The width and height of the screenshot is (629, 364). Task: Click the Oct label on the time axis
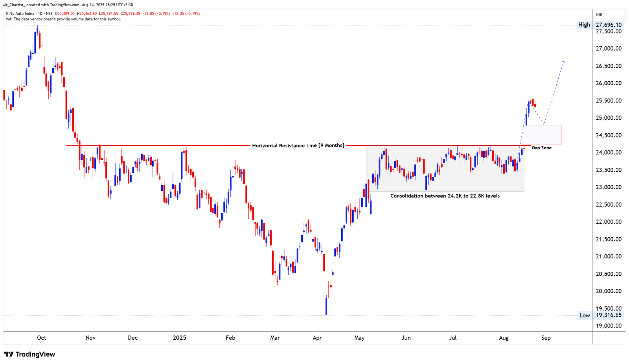(x=41, y=338)
